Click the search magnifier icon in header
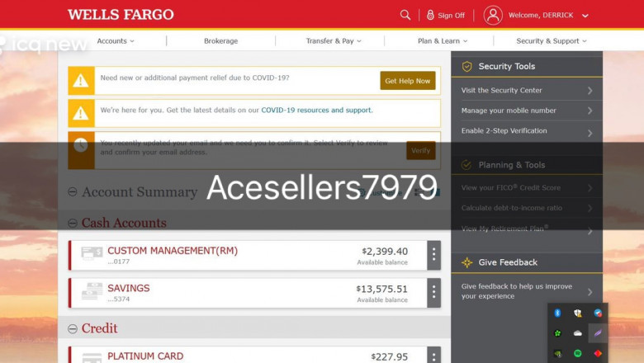The height and width of the screenshot is (363, 644). (x=405, y=15)
